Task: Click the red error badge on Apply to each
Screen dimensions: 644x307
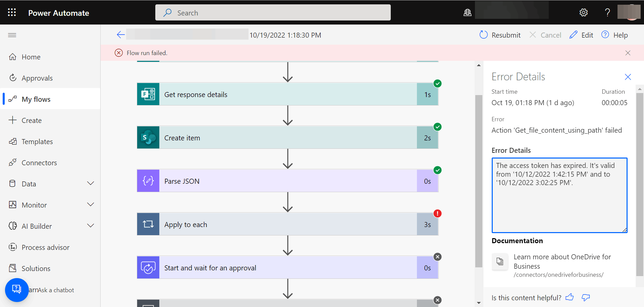Action: [437, 214]
